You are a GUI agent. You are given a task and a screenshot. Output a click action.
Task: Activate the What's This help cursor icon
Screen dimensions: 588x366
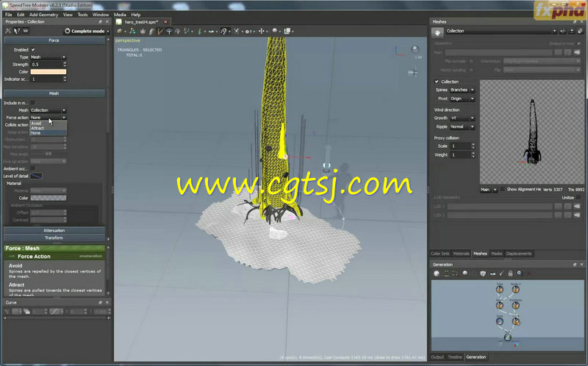[x=16, y=31]
